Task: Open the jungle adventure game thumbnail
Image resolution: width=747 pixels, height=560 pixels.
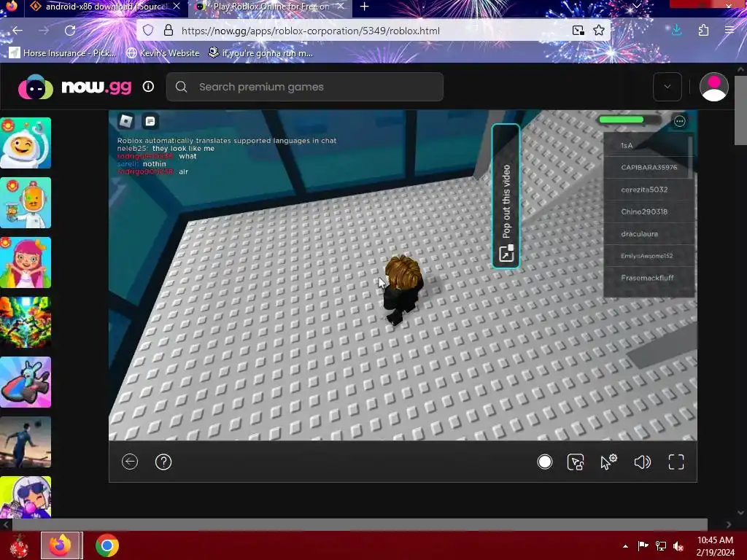Action: [26, 322]
